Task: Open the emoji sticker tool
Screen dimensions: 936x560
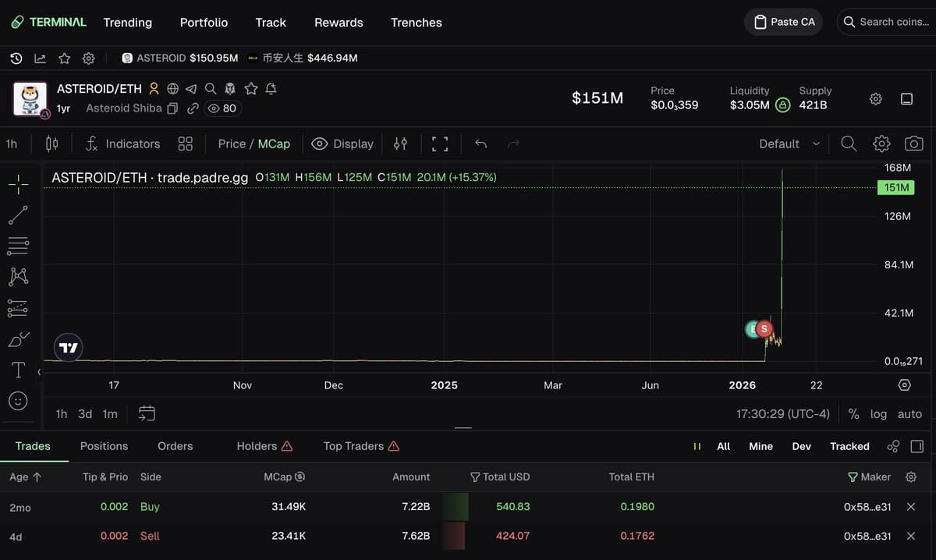Action: click(17, 401)
